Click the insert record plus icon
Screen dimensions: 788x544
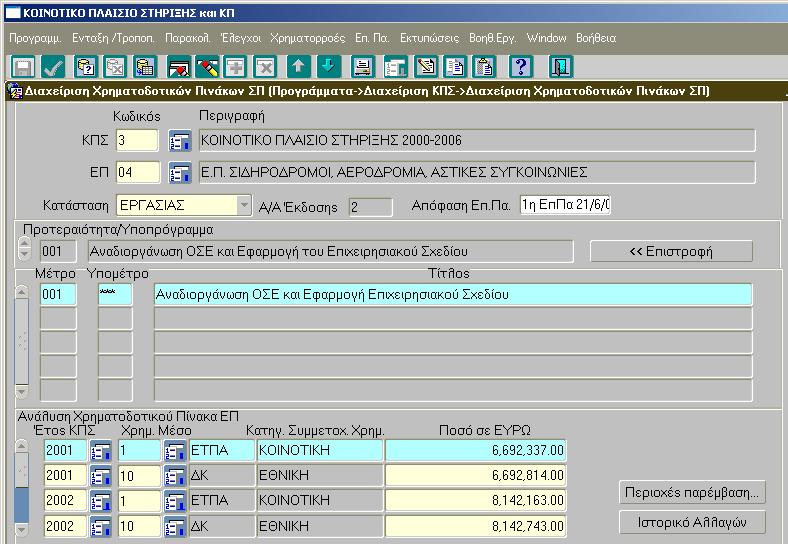click(235, 67)
